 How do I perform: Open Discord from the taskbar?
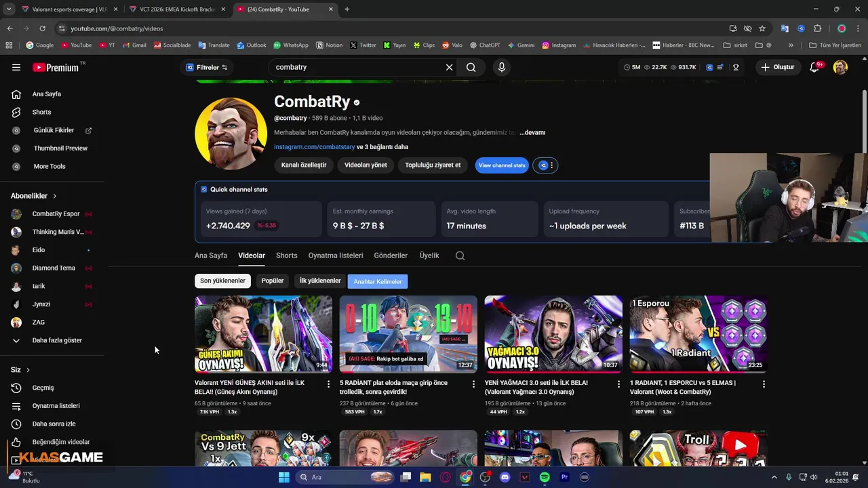(x=505, y=477)
